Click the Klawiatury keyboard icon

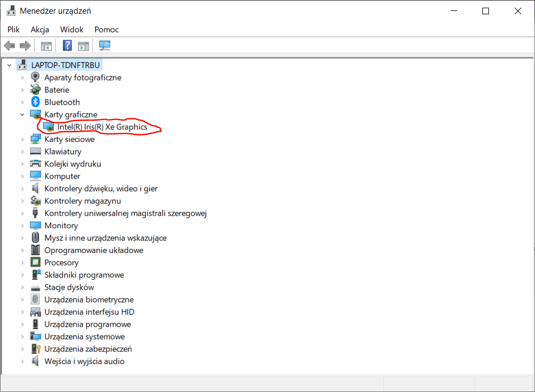coord(36,151)
